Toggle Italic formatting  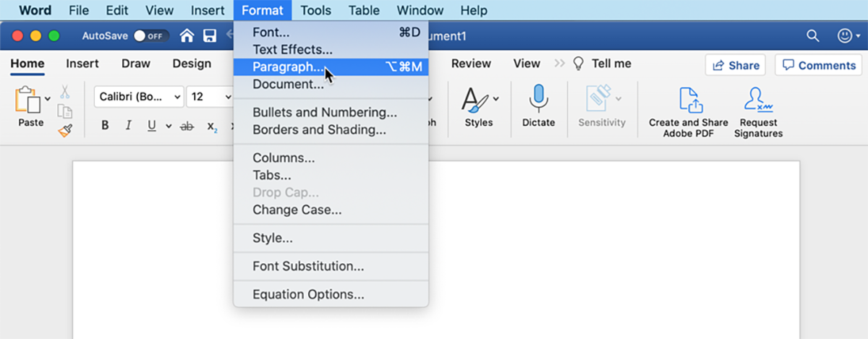(x=128, y=126)
